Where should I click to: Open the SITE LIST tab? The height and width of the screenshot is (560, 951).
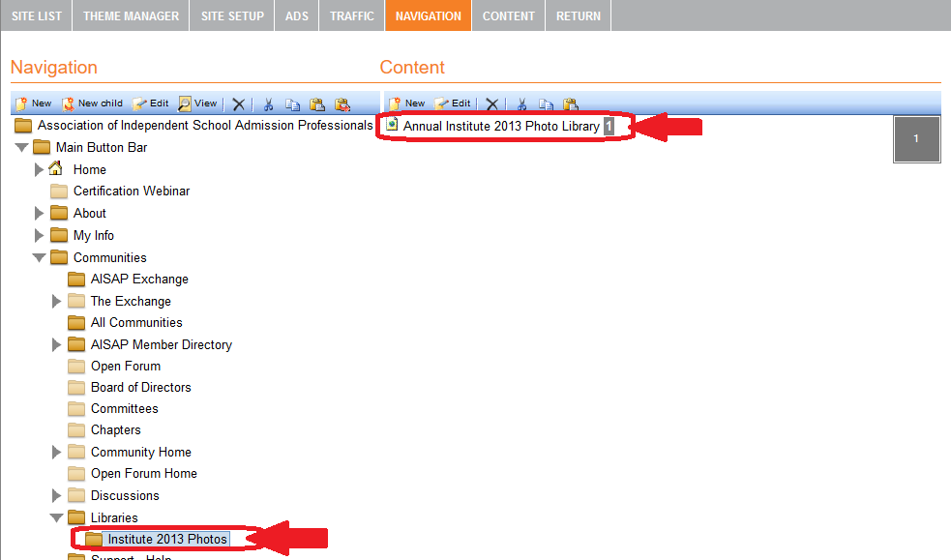[x=37, y=15]
